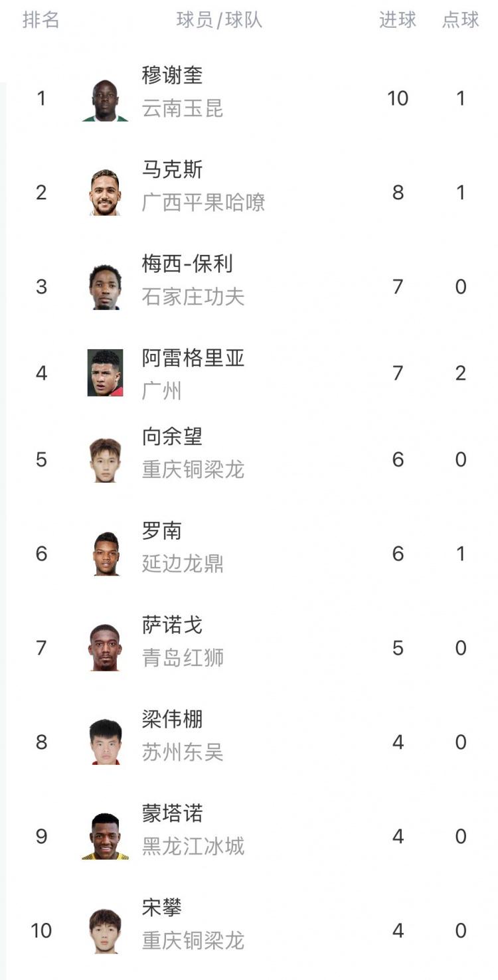This screenshot has height=980, width=498.
Task: Sort by the 进球 column header
Action: pyautogui.click(x=398, y=20)
